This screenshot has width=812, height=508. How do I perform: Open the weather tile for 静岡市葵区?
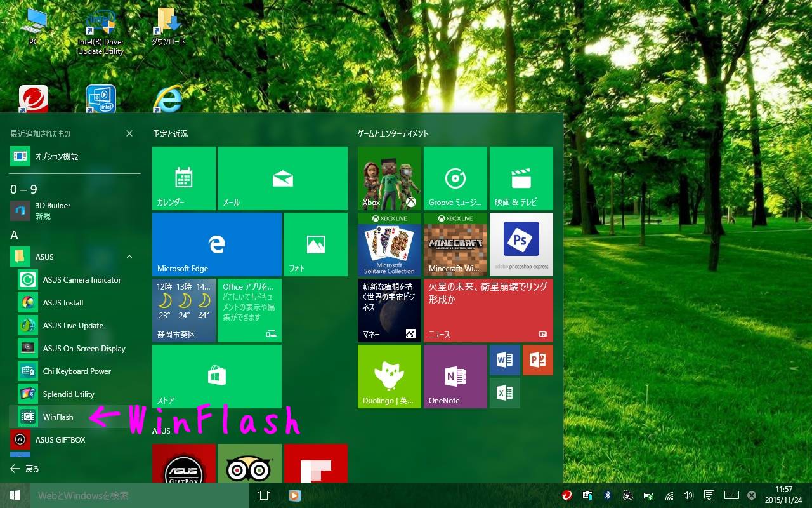coord(184,311)
